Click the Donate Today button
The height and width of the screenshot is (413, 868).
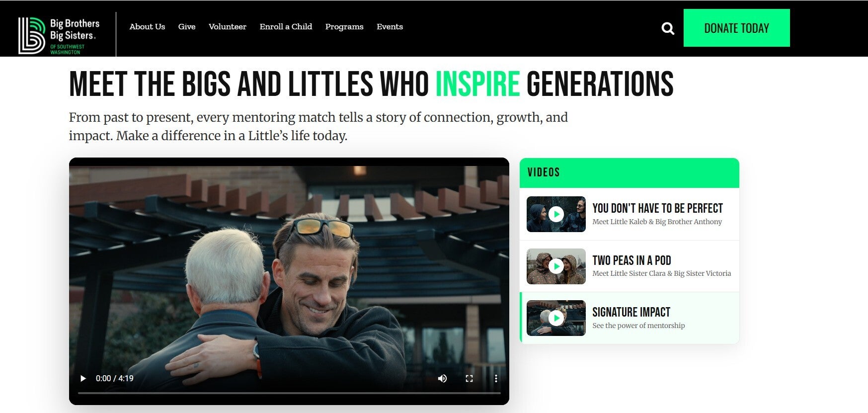click(736, 28)
